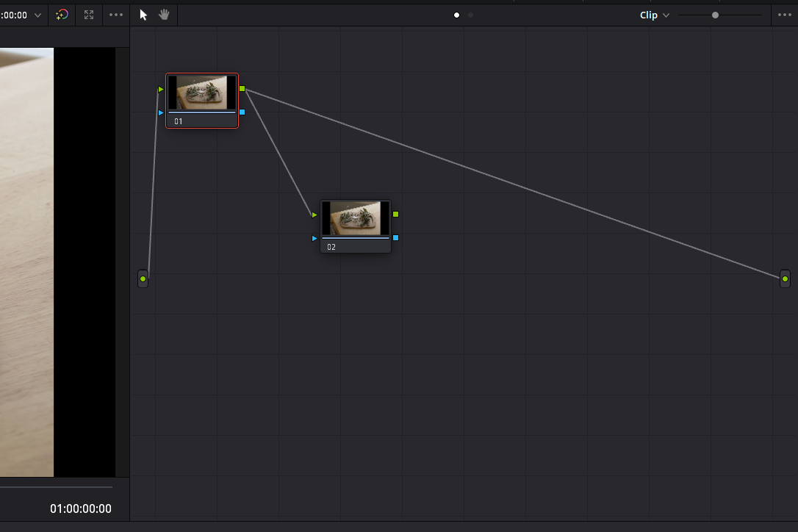The height and width of the screenshot is (532, 798).
Task: Select the arrow pointer tool
Action: (x=142, y=15)
